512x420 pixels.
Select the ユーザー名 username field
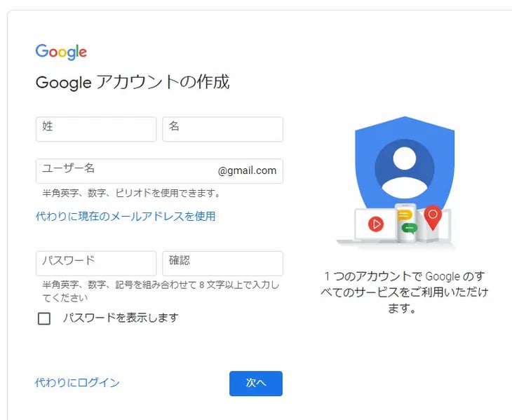(x=126, y=171)
